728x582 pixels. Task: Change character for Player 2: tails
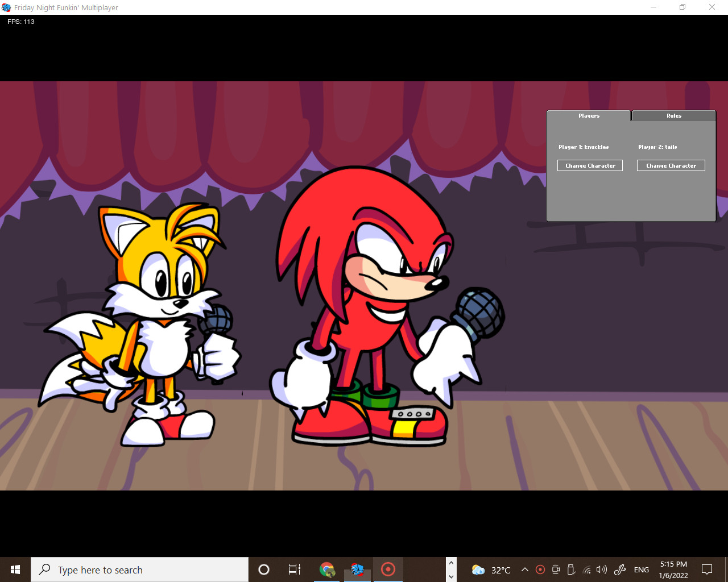[x=671, y=165]
